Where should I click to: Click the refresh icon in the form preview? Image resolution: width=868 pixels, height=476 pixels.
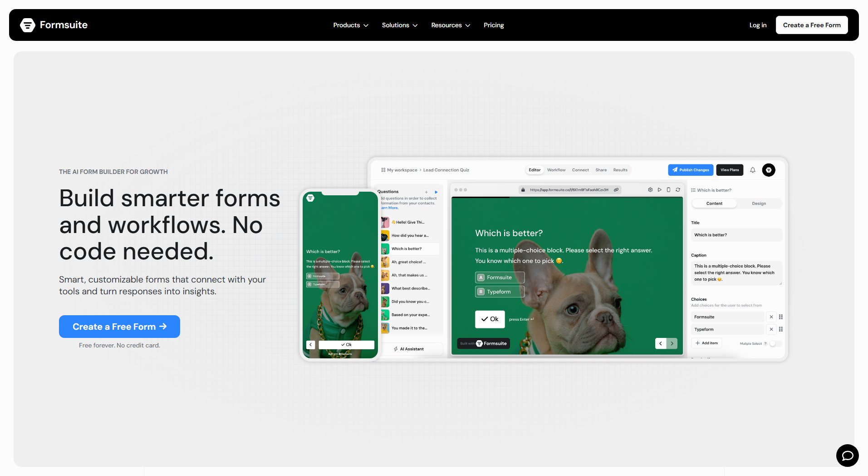click(678, 190)
